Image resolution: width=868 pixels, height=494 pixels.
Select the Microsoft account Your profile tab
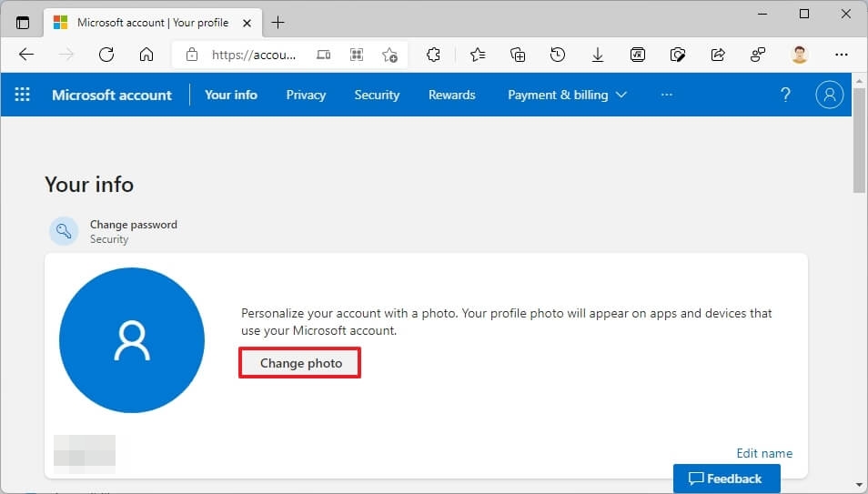152,23
